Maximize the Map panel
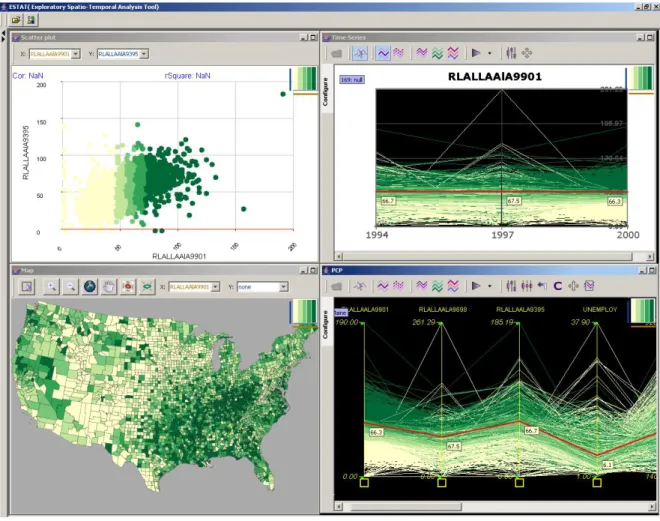The width and height of the screenshot is (660, 521). coord(314,270)
